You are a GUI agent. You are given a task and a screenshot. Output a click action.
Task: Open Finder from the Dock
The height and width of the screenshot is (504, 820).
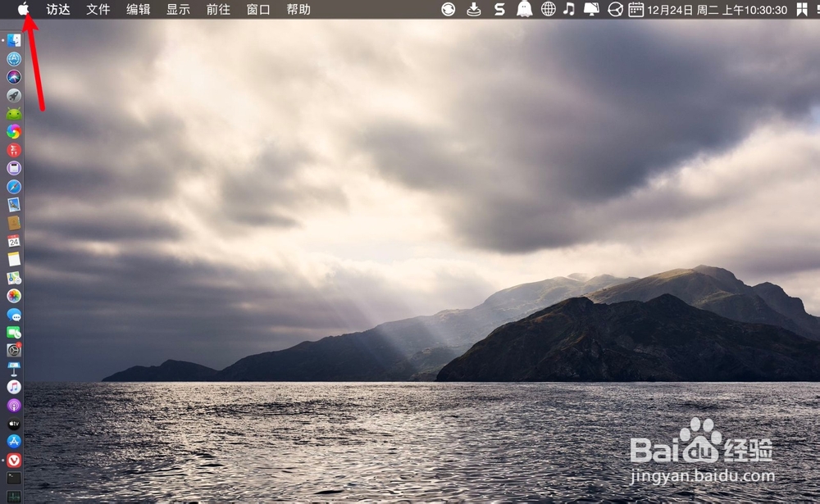pos(14,39)
